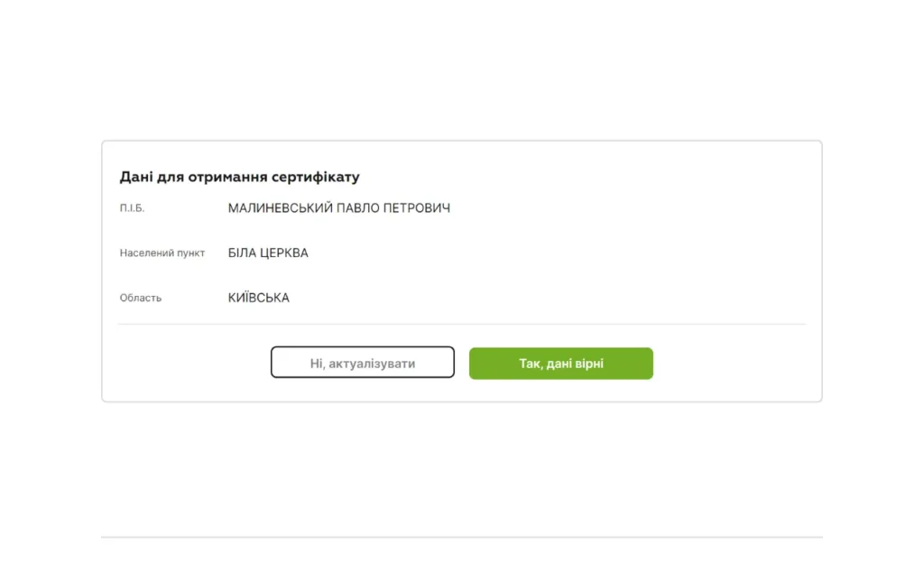Click the horizontal line at the page bottom
This screenshot has height=571, width=924.
pos(462,537)
